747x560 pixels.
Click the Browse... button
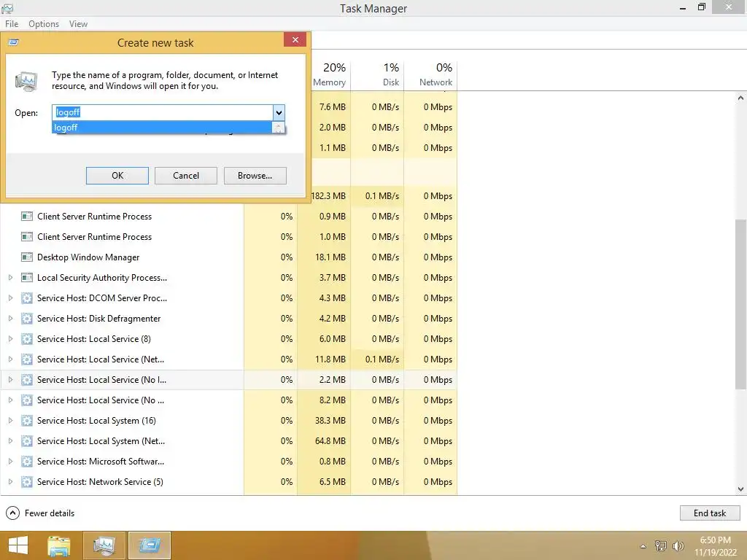click(255, 176)
